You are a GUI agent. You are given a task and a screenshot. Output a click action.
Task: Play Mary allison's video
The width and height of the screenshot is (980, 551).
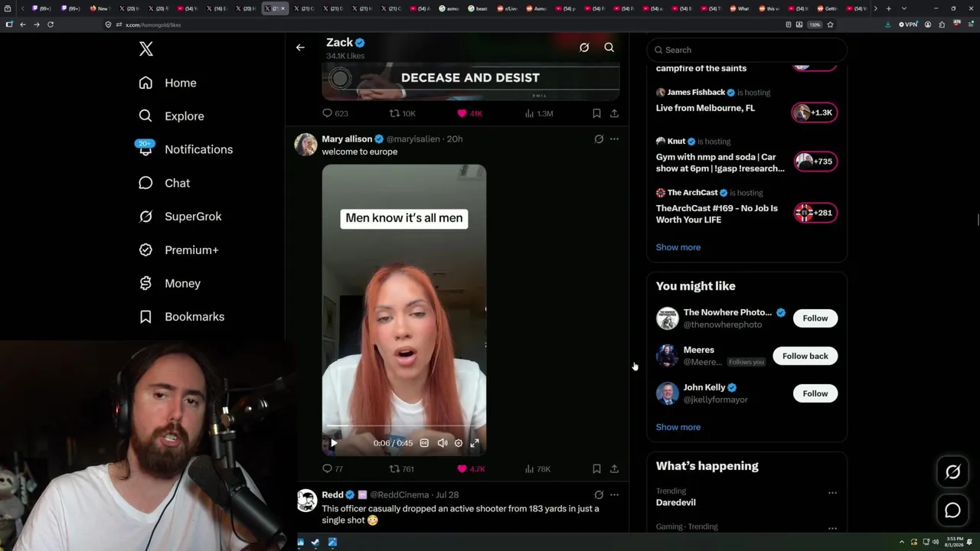point(334,443)
